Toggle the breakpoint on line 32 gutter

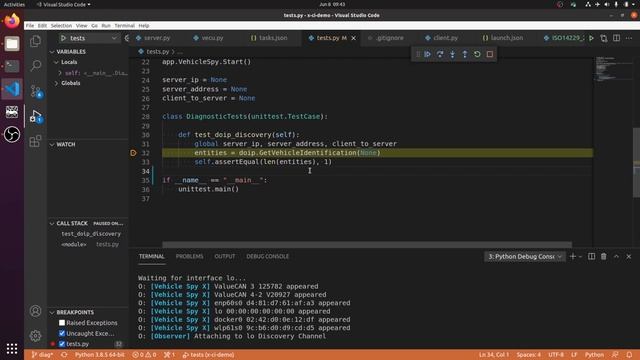[133, 153]
